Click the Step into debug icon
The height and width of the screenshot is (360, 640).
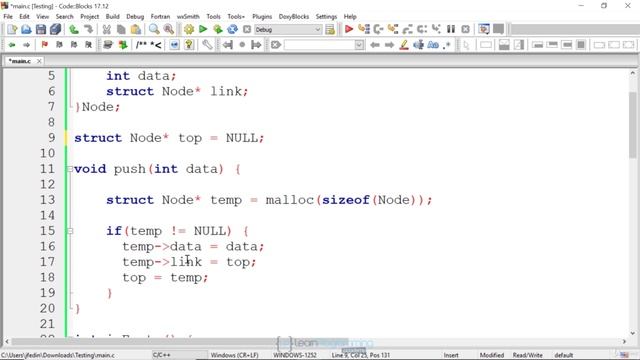393,29
